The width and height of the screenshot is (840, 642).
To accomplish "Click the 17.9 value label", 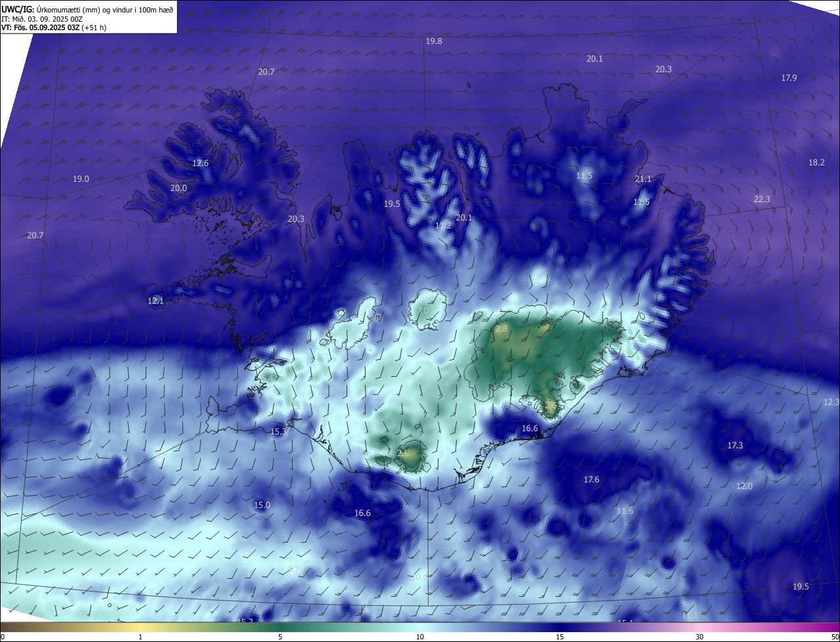I will (789, 77).
